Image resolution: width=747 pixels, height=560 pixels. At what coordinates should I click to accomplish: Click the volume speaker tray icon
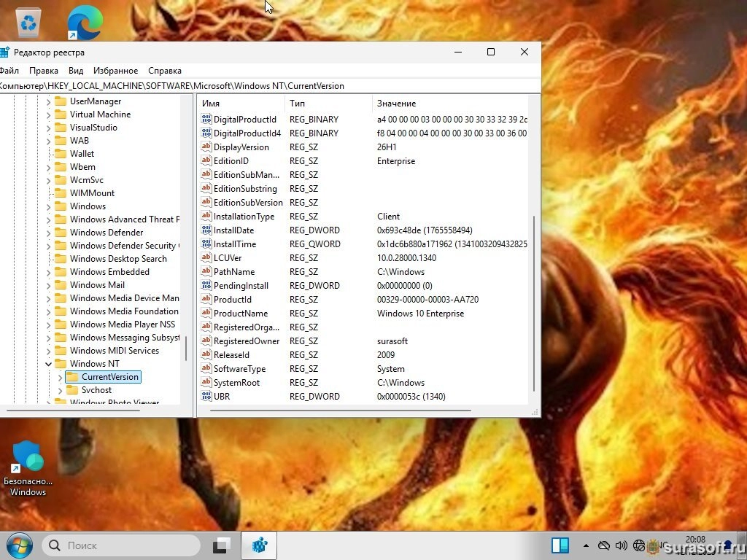[621, 545]
